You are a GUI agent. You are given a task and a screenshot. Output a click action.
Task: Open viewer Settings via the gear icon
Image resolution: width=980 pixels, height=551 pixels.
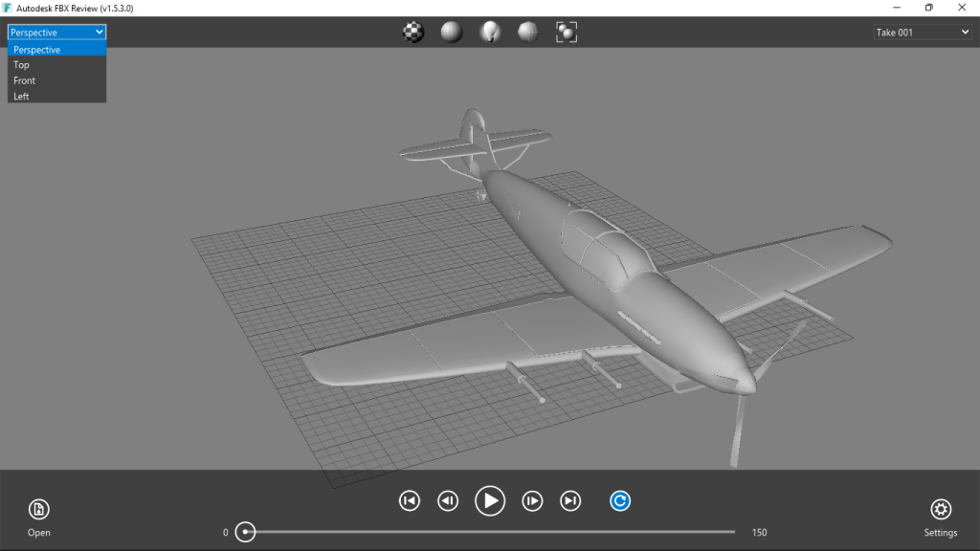pyautogui.click(x=941, y=510)
